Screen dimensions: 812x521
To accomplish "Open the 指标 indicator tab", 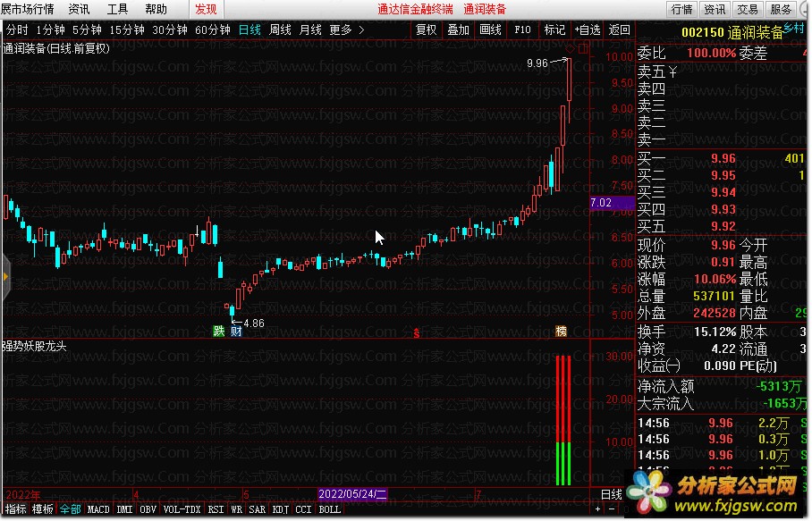I will click(15, 509).
